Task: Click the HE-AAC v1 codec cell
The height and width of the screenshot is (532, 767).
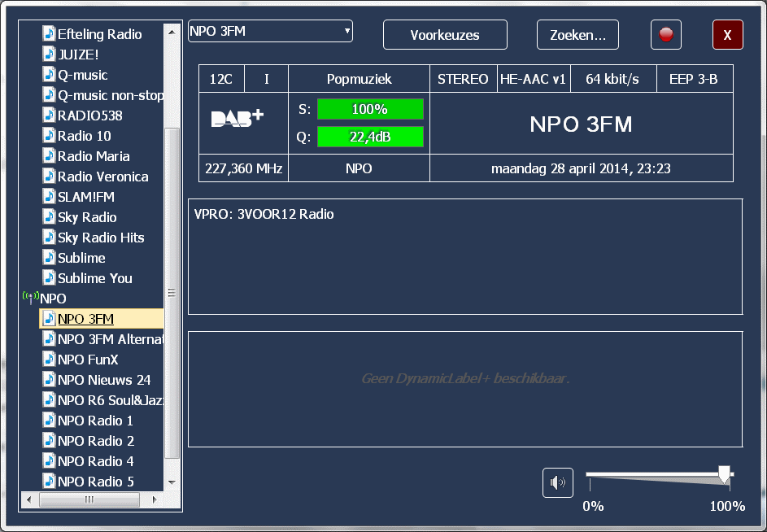Action: pyautogui.click(x=534, y=79)
